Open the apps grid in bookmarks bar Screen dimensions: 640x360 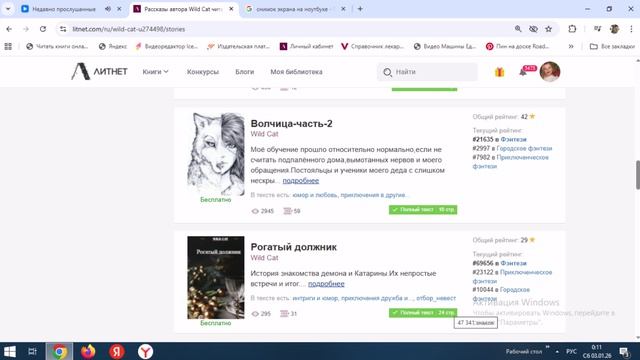click(8, 47)
